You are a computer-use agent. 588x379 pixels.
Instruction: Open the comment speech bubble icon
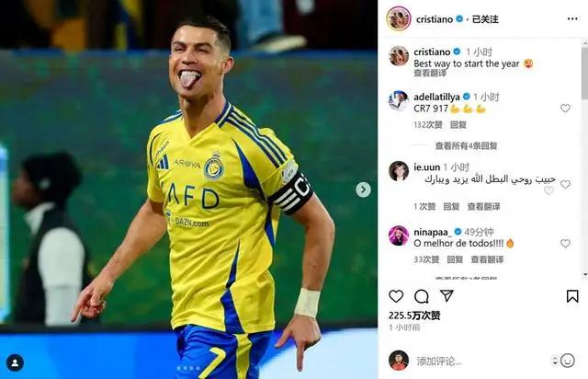(421, 296)
